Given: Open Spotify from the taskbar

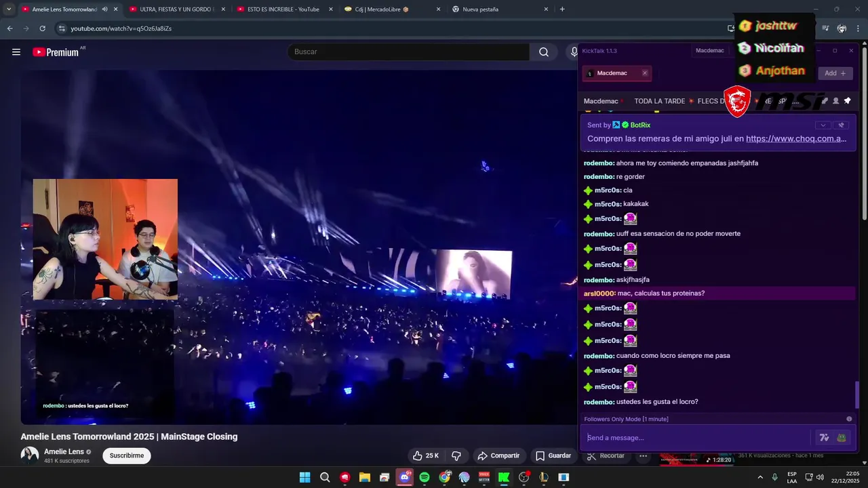Looking at the screenshot, I should [x=425, y=477].
